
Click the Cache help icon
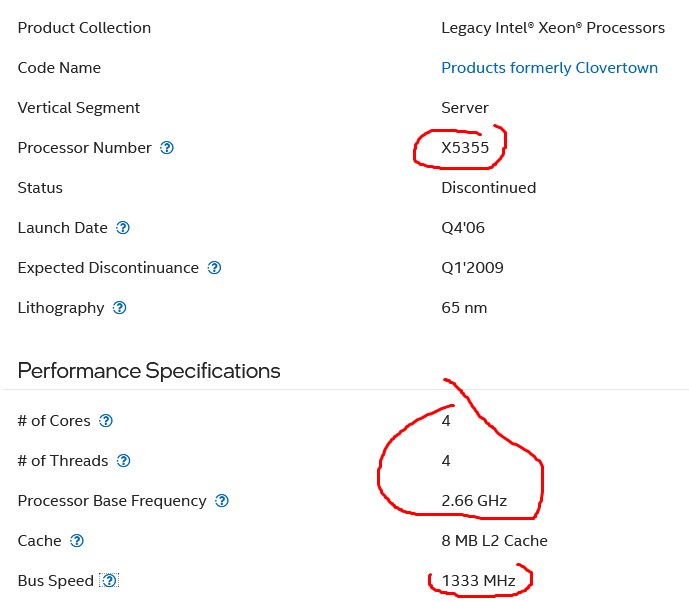(x=77, y=540)
